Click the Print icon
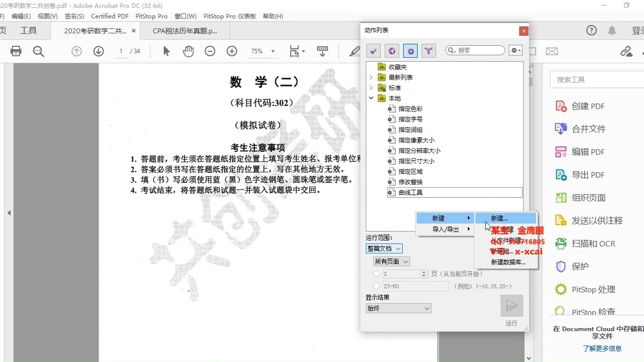Screen dimensions: 644x362 click(16, 51)
